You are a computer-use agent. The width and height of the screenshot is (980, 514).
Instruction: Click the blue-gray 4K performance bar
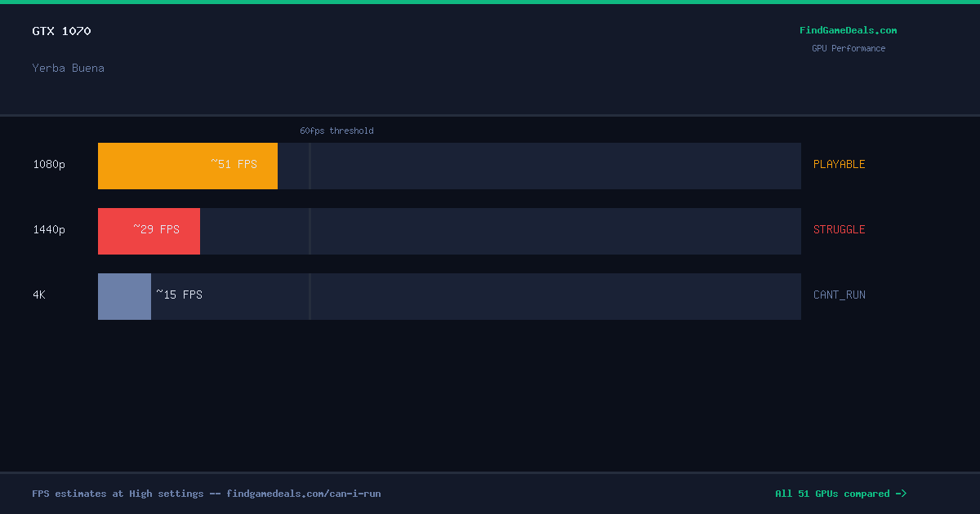(124, 296)
